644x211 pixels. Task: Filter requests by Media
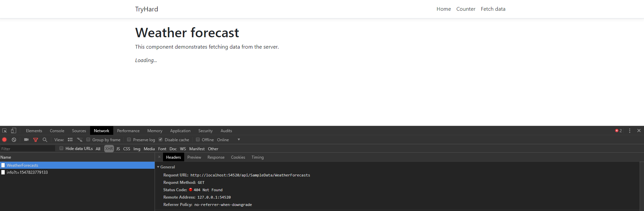149,149
